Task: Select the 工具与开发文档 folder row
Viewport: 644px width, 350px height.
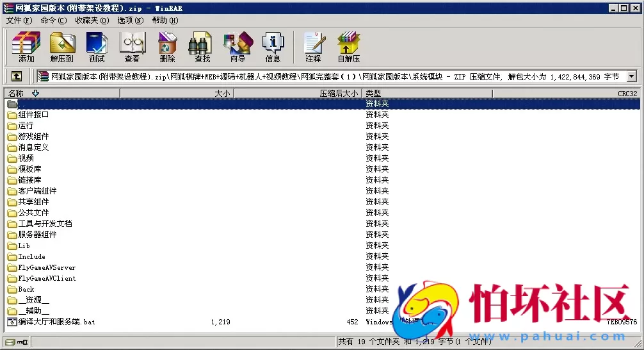Action: [323, 224]
